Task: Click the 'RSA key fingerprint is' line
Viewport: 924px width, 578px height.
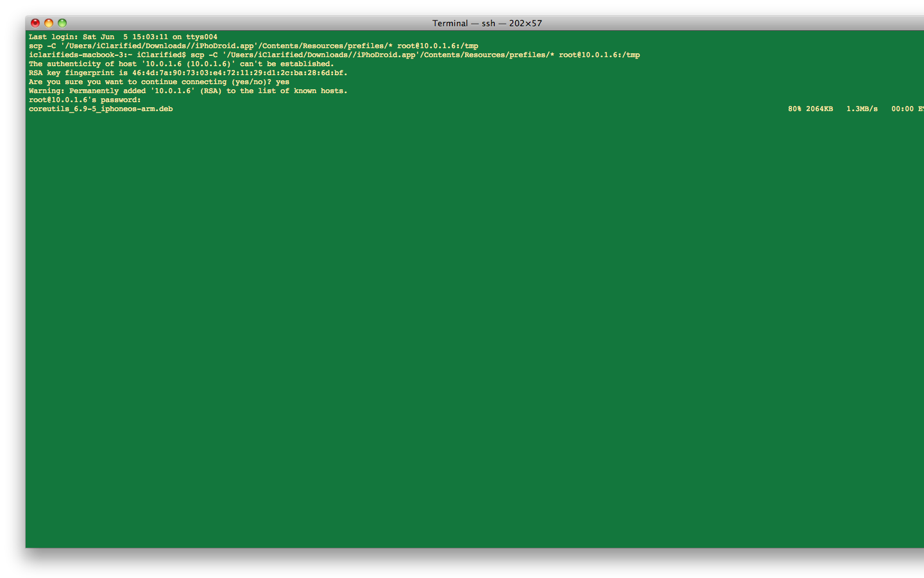Action: pyautogui.click(x=188, y=73)
